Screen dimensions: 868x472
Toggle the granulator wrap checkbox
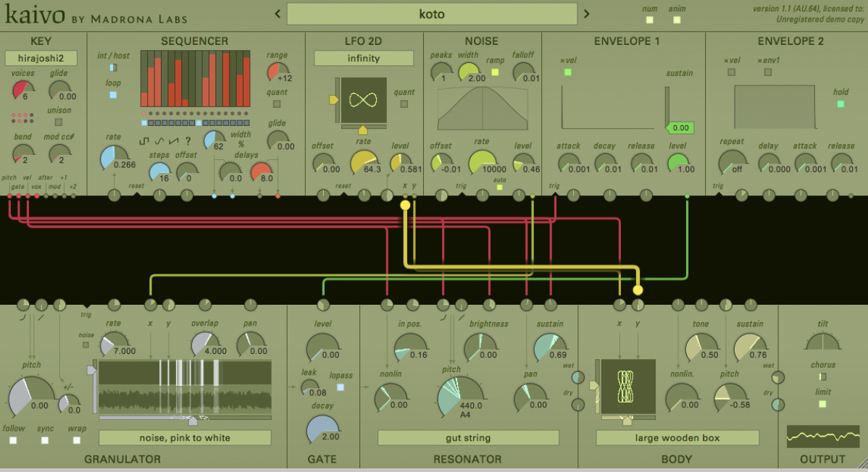[77, 440]
